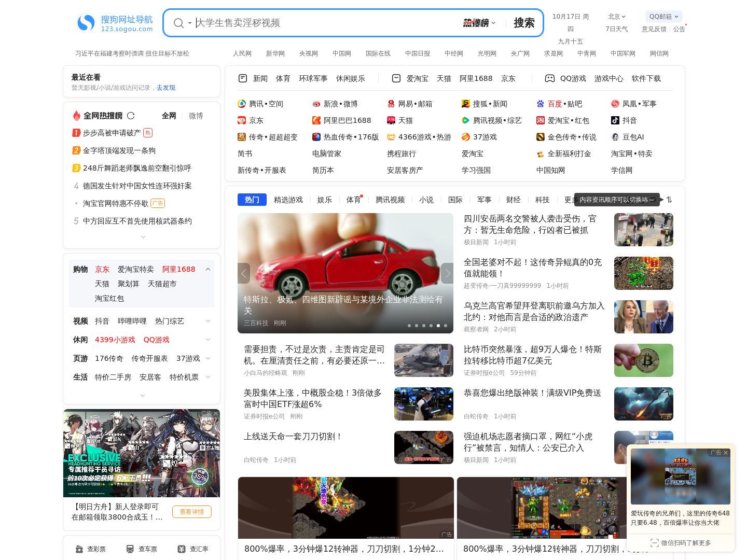This screenshot has width=747, height=560.
Task: Switch to the 体育 news tab
Action: [354, 200]
